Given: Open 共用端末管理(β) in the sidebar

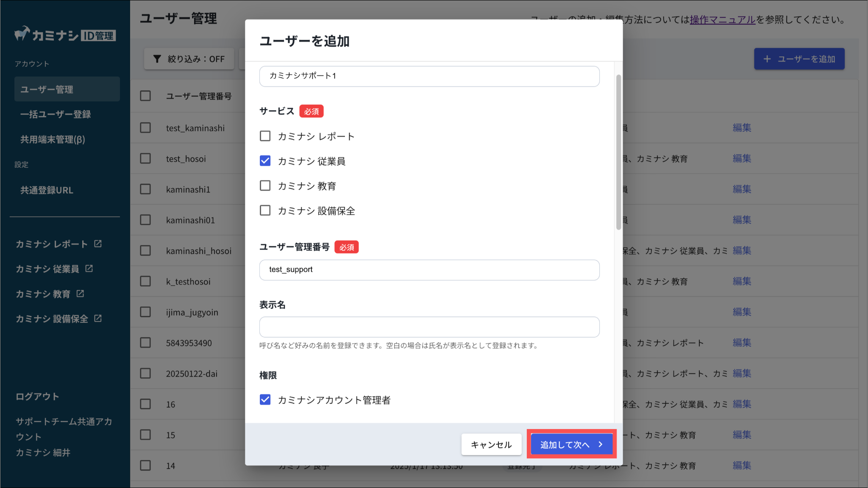Looking at the screenshot, I should coord(53,139).
